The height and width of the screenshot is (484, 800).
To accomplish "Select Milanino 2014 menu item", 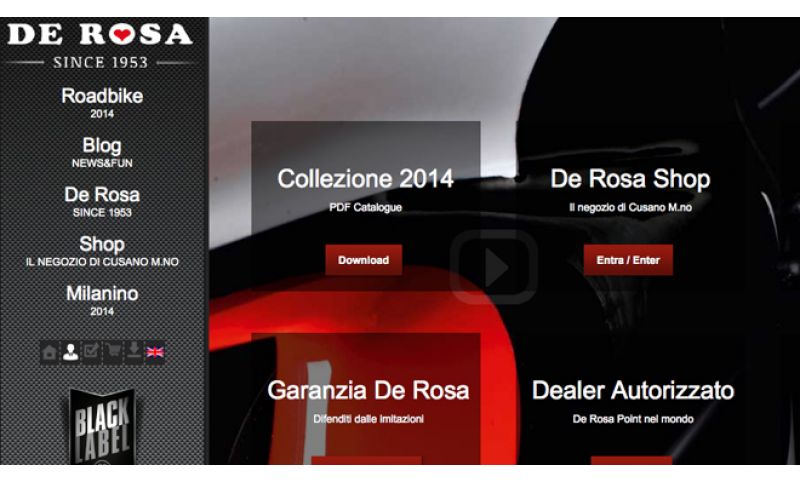I will point(102,300).
